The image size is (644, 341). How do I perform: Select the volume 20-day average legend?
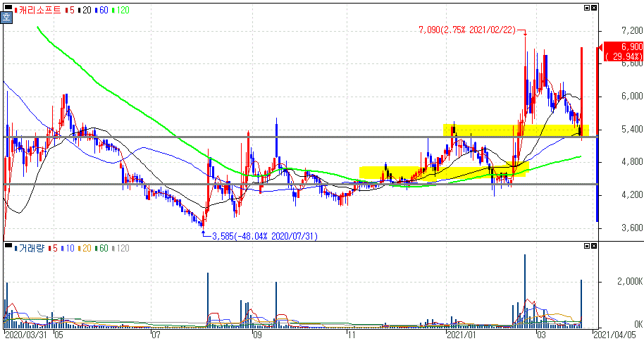click(84, 248)
